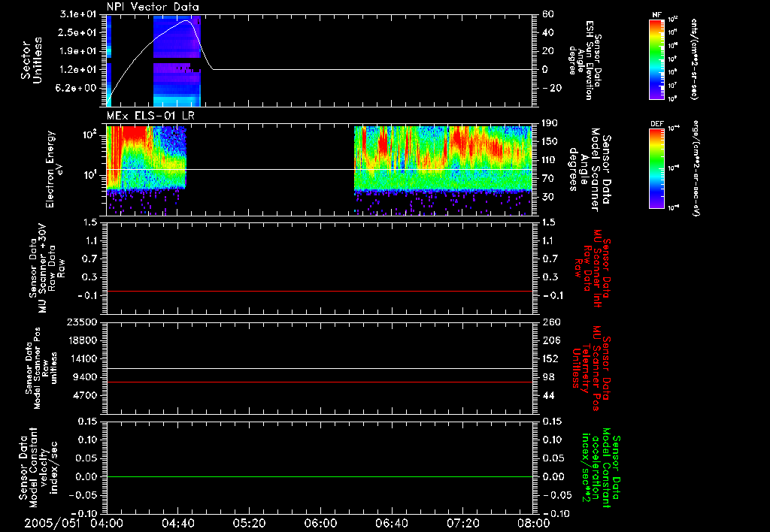Click the 23500 scanner position tick label
Viewport: 770px width, 532px height.
pos(81,322)
